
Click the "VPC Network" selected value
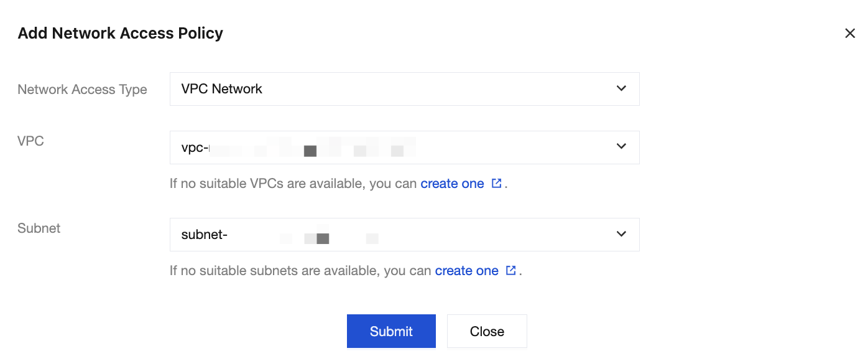(x=222, y=89)
